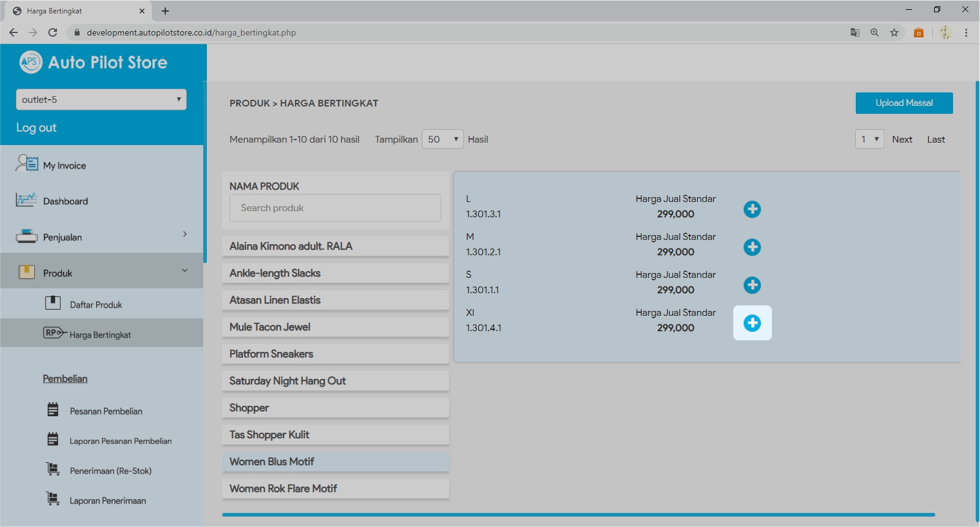980x527 pixels.
Task: Select Harga Bertingkat menu item
Action: [100, 335]
